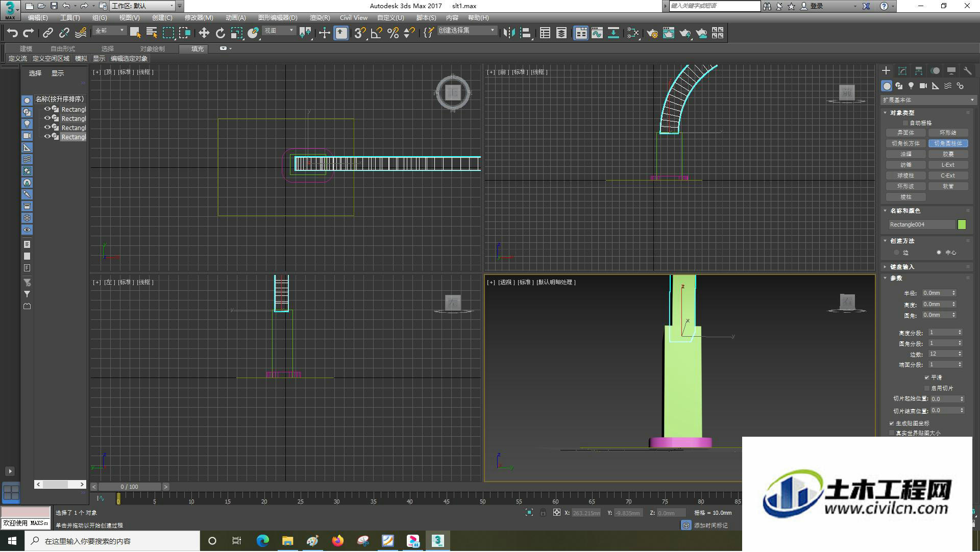Click the L-Ext object button
This screenshot has height=552, width=980.
(948, 165)
